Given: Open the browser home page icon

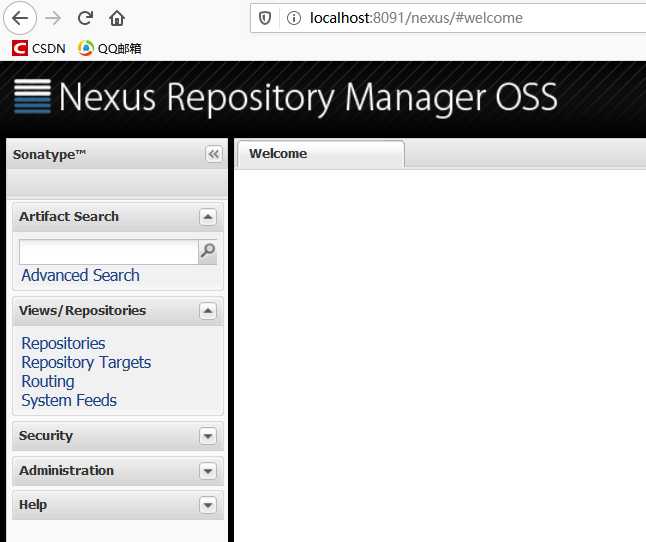Looking at the screenshot, I should [117, 18].
